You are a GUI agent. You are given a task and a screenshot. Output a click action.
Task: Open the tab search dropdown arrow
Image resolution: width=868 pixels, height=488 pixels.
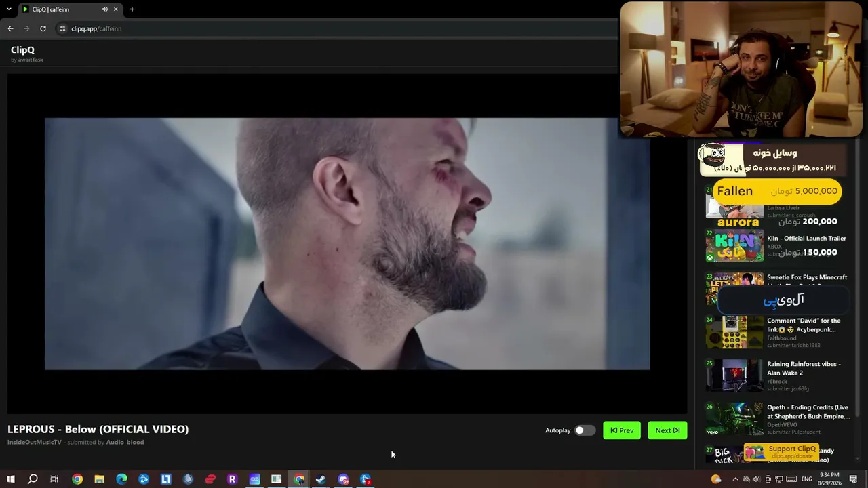(9, 9)
